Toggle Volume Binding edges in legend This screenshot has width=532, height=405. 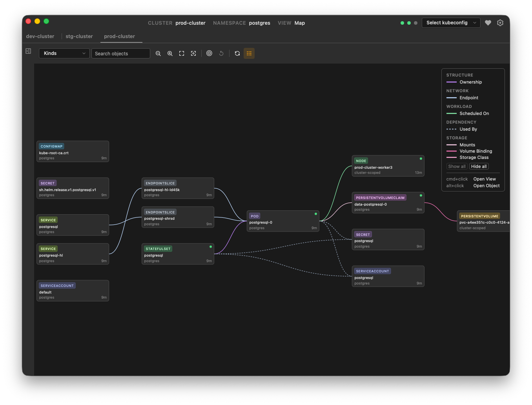469,151
